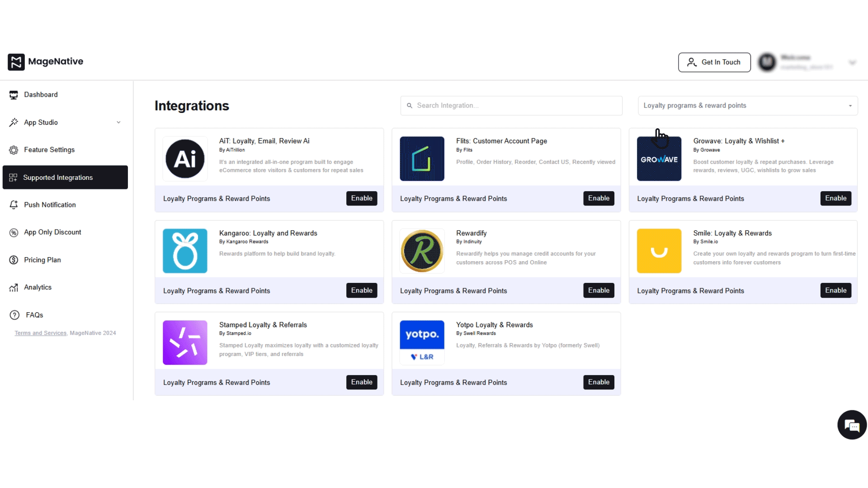The image size is (868, 488).
Task: Enable the Yotpo Loyalty & Rewards integration
Action: [x=599, y=382]
